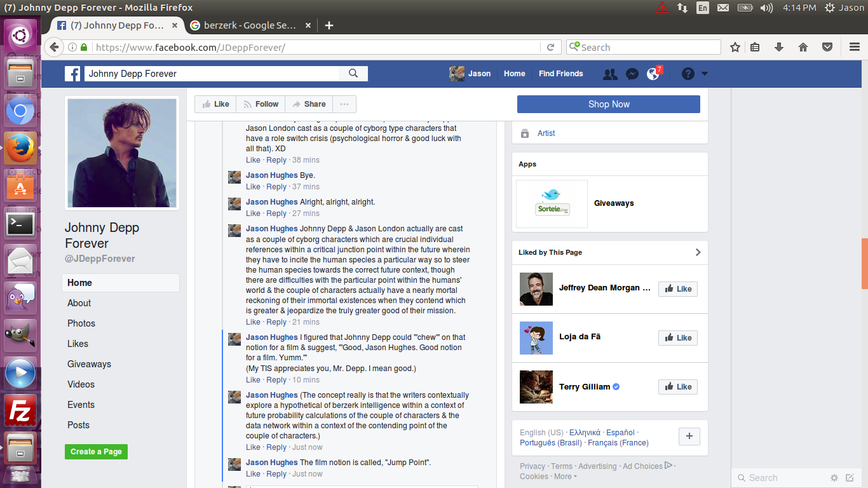Click the Shop Now button
868x488 pixels.
(x=609, y=104)
